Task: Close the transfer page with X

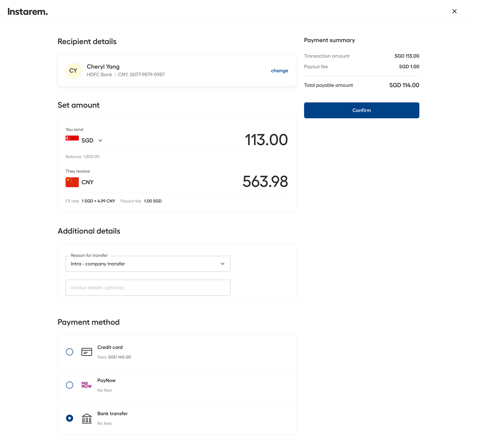Action: tap(454, 11)
